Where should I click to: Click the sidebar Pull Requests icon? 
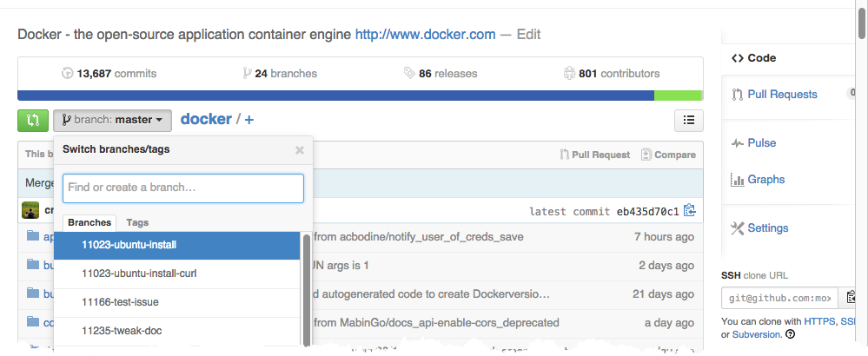click(x=738, y=95)
